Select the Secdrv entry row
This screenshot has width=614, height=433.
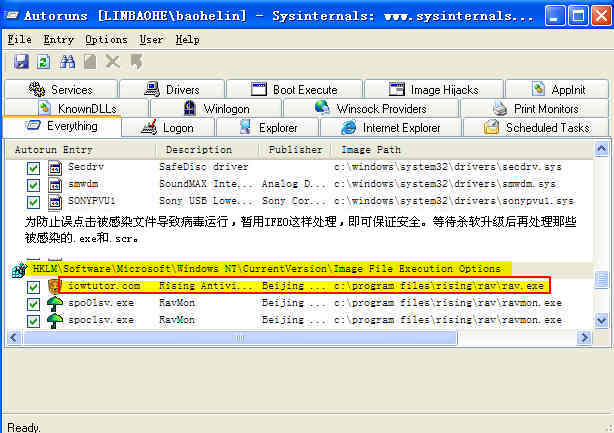300,168
